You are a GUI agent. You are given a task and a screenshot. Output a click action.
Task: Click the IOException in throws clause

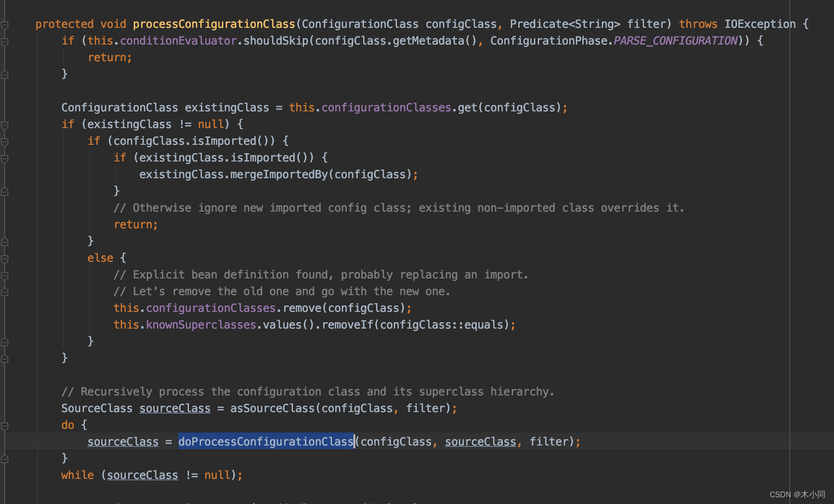[x=759, y=24]
